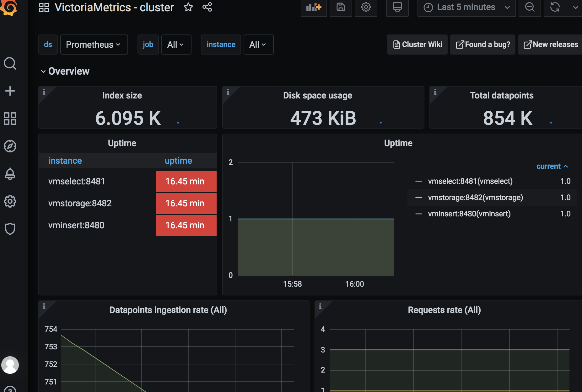Open the Total datapoints panel title menu
Viewport: 582px width, 392px height.
click(x=502, y=95)
